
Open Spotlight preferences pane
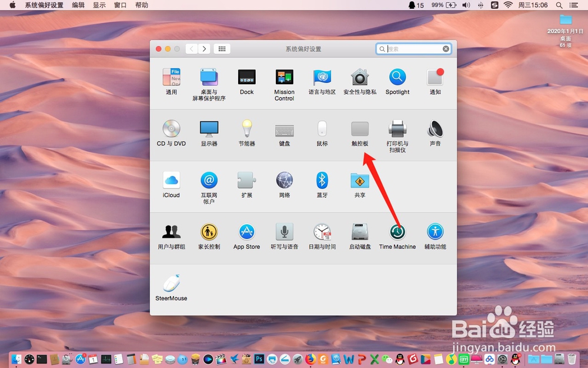pos(397,82)
